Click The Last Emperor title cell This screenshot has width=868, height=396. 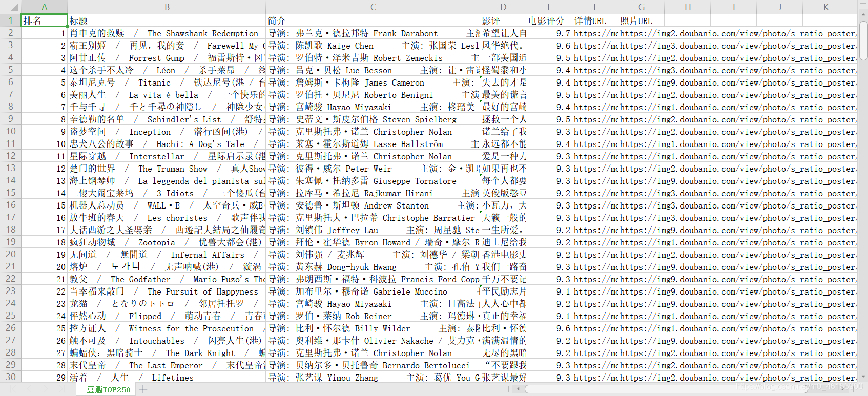167,365
